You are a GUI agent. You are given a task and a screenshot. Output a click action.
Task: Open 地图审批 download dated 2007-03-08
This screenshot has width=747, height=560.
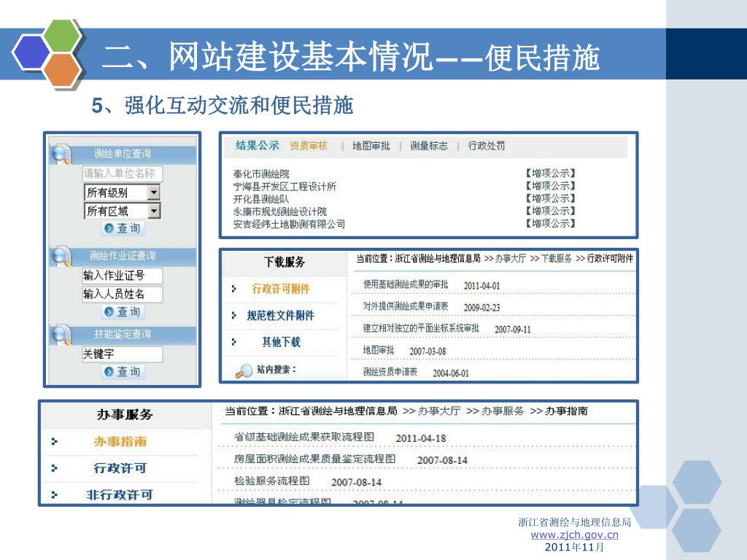(379, 351)
